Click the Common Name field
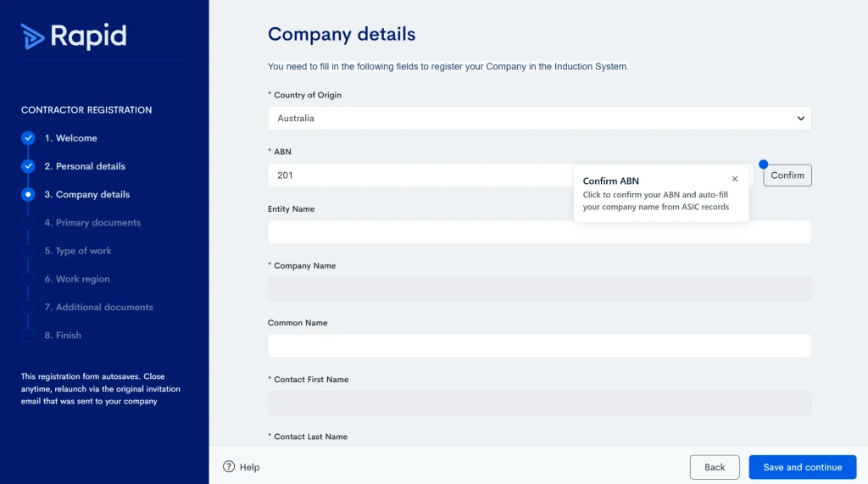868x484 pixels. [539, 346]
